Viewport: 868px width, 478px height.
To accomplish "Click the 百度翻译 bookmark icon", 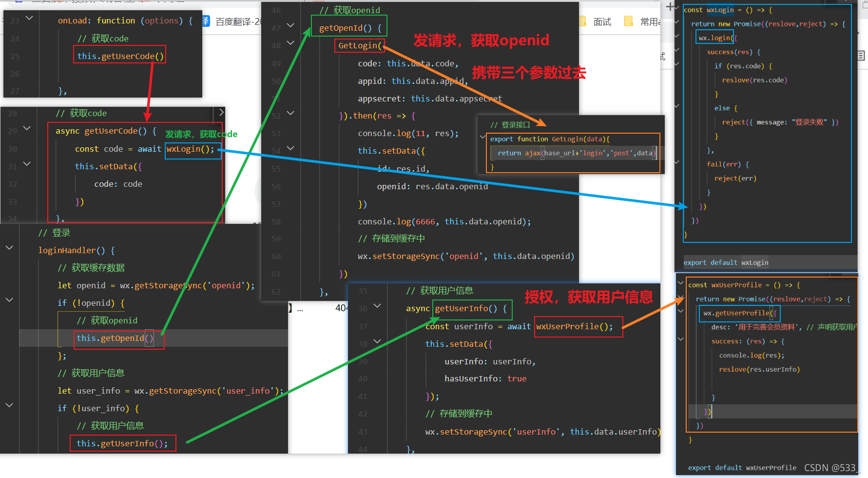I will pyautogui.click(x=206, y=21).
